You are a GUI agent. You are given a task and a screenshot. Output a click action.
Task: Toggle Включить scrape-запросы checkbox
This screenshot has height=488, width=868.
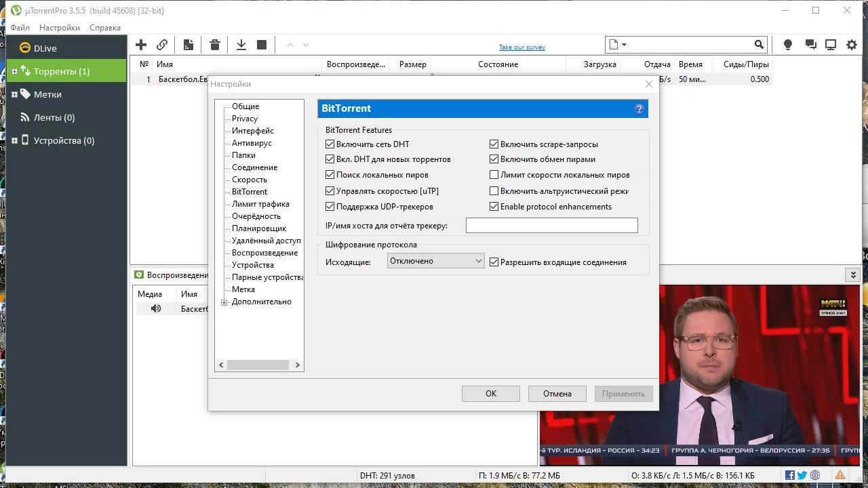click(x=494, y=144)
